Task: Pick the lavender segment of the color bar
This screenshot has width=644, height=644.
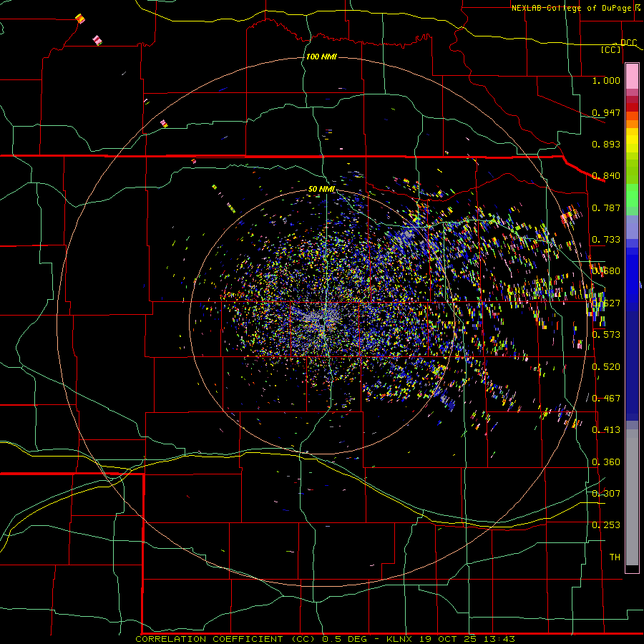Action: [632, 227]
